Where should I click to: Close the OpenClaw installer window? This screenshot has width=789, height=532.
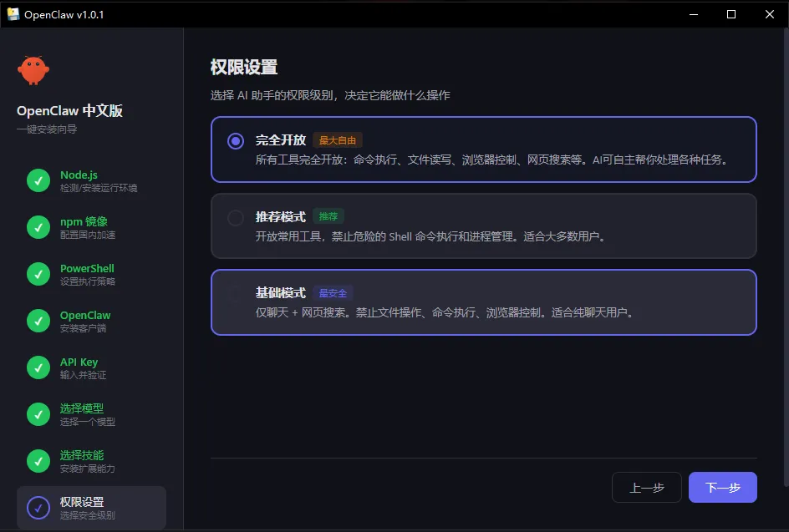click(x=770, y=14)
